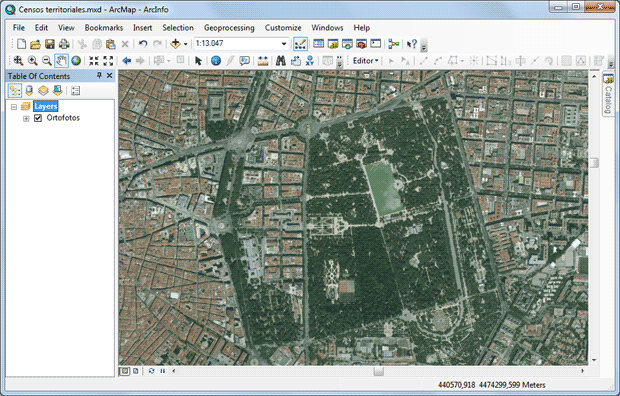Image resolution: width=620 pixels, height=396 pixels.
Task: Select the Zoom In tool
Action: tap(32, 61)
